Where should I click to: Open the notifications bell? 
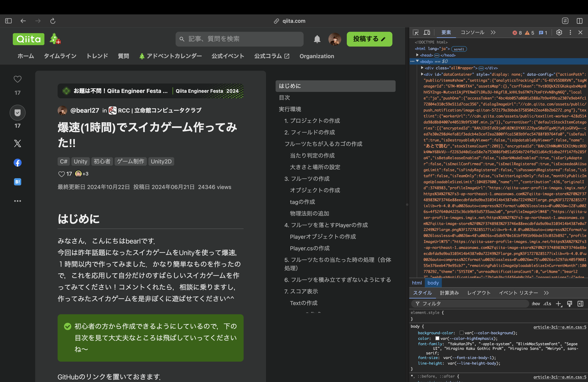point(317,39)
